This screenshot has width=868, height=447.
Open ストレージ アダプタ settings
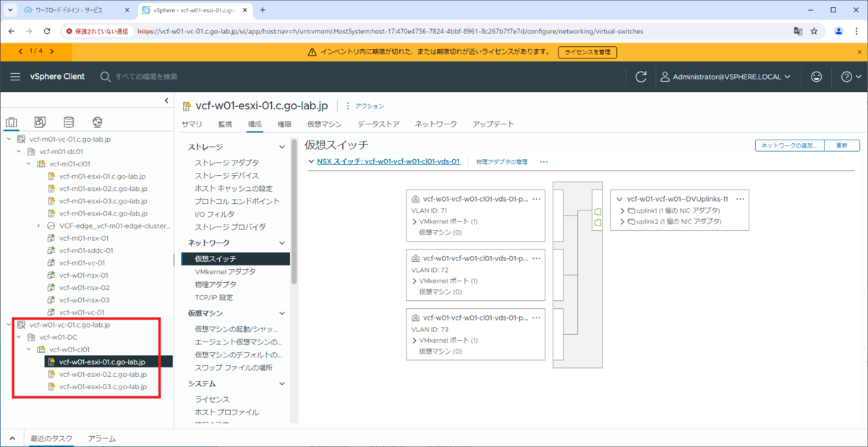pos(226,163)
